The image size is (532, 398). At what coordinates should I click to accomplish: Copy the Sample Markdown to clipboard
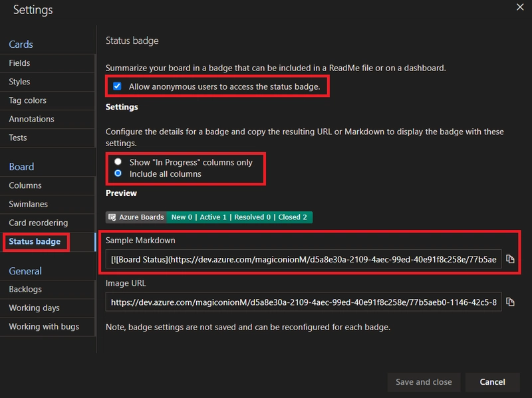510,259
